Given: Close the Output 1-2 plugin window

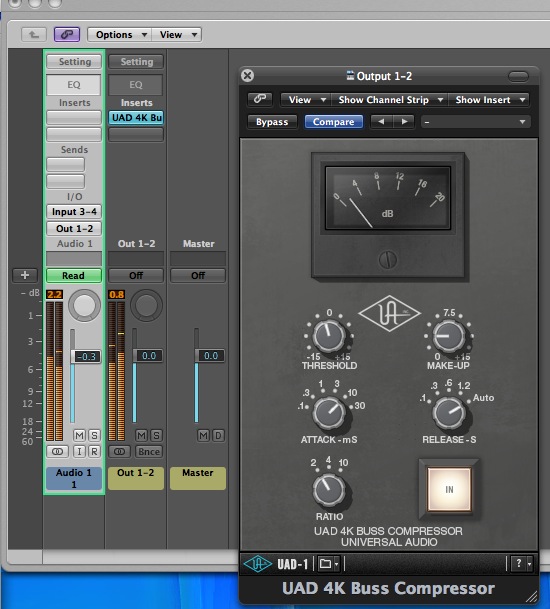Looking at the screenshot, I should click(x=247, y=75).
